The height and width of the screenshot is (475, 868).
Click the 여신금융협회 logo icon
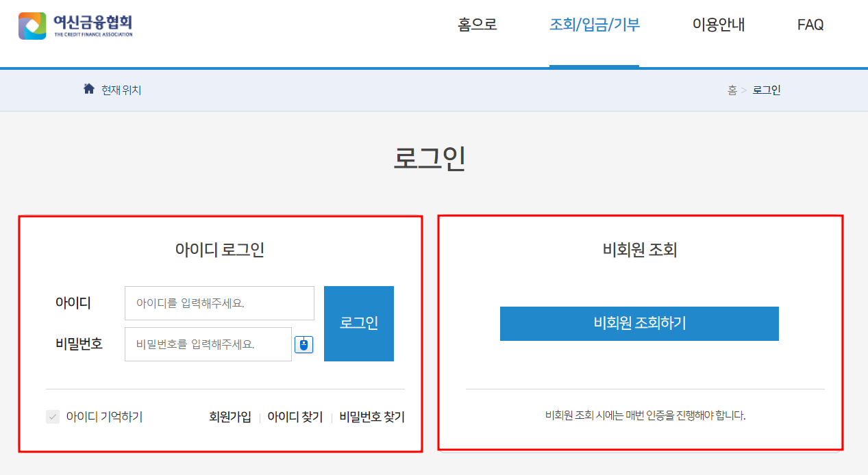pos(31,25)
